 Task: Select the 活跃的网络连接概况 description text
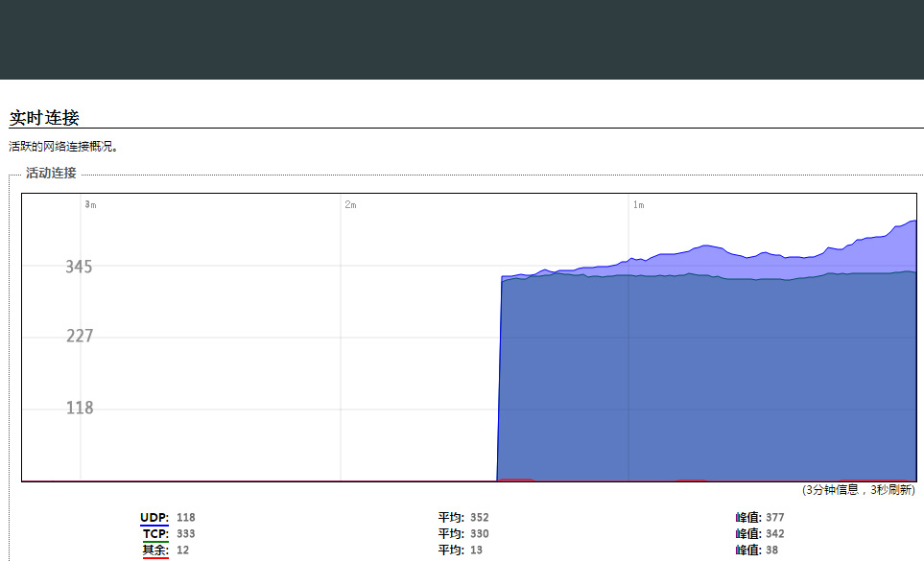click(x=63, y=147)
